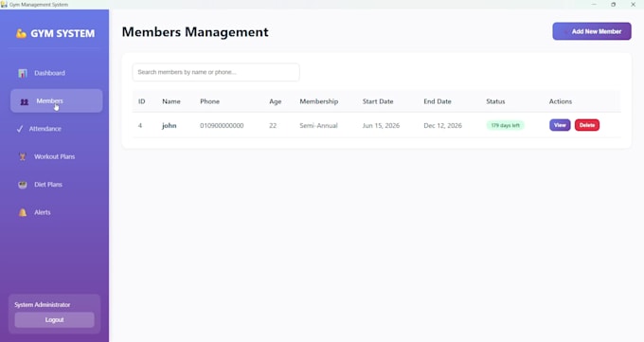Click the Name column header
The height and width of the screenshot is (342, 644).
(171, 101)
